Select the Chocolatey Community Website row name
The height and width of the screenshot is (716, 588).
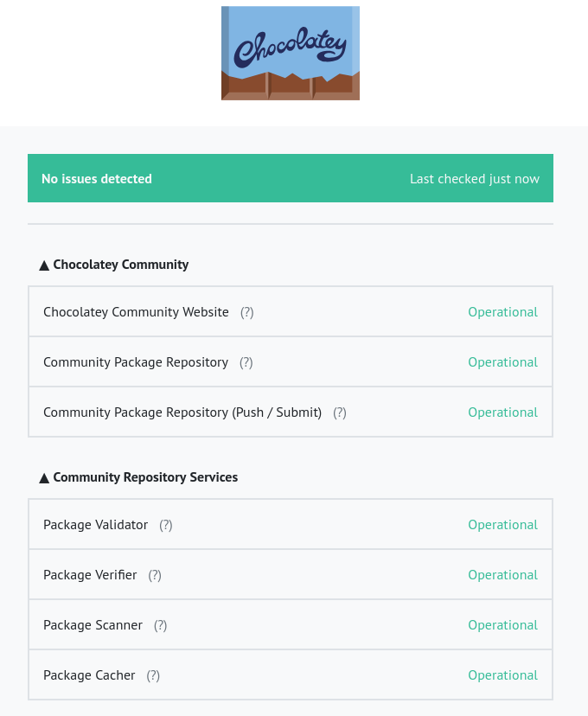click(x=136, y=312)
